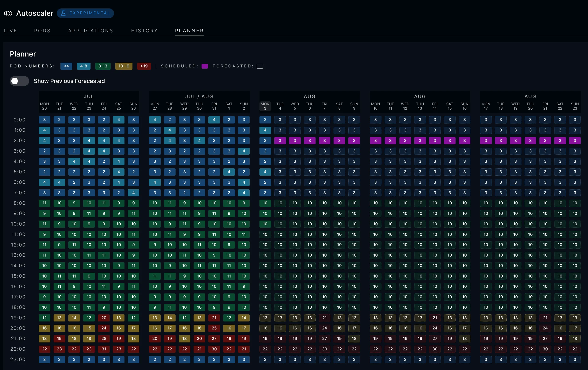This screenshot has height=370, width=588.
Task: Select the PLANNER tab
Action: 189,31
